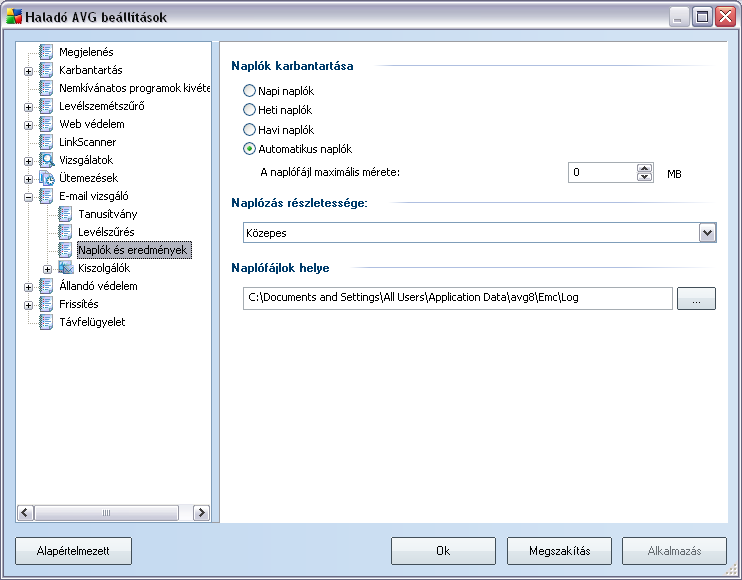Click the Ok button

click(443, 551)
